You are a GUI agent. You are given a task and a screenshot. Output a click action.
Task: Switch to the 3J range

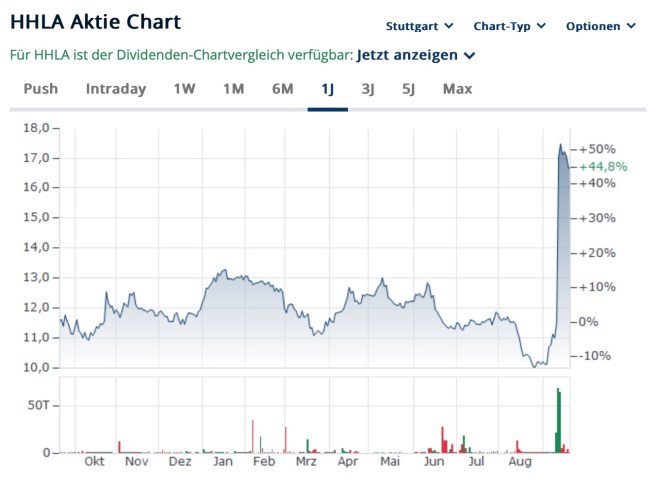click(x=368, y=89)
